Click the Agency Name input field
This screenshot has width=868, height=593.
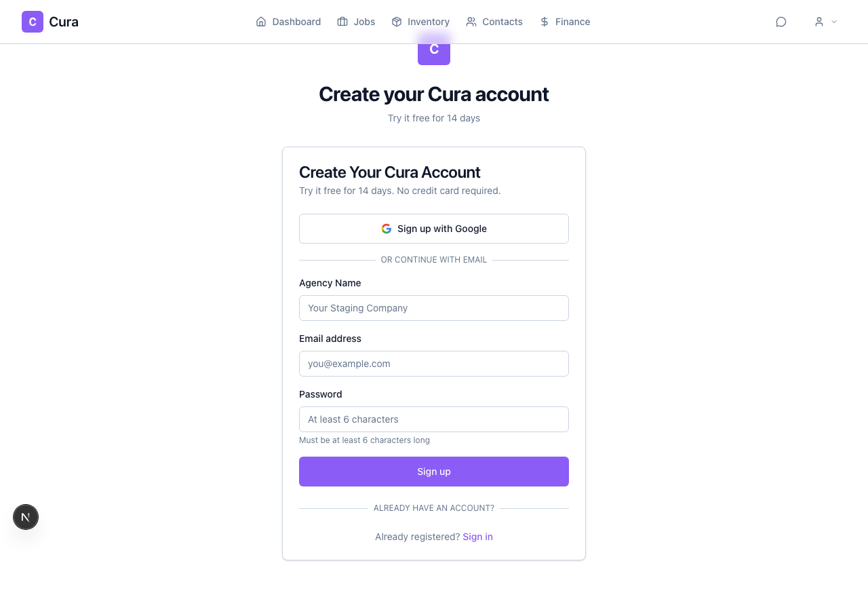coord(434,308)
